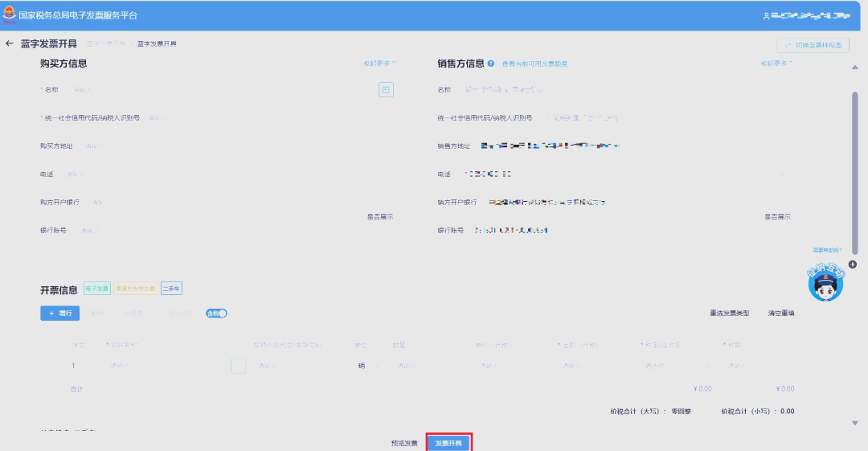Click the help question-mark icon beside 销售方信息
The image size is (868, 451).
coord(490,64)
